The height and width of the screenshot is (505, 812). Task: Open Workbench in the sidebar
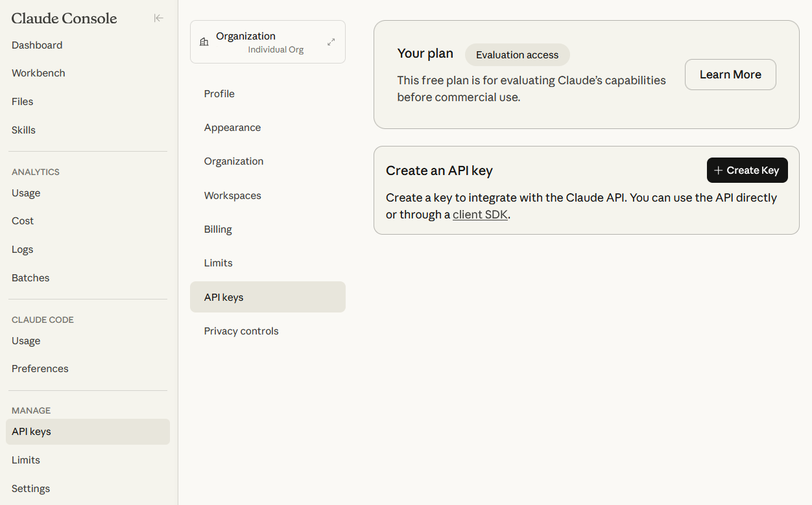(x=38, y=73)
